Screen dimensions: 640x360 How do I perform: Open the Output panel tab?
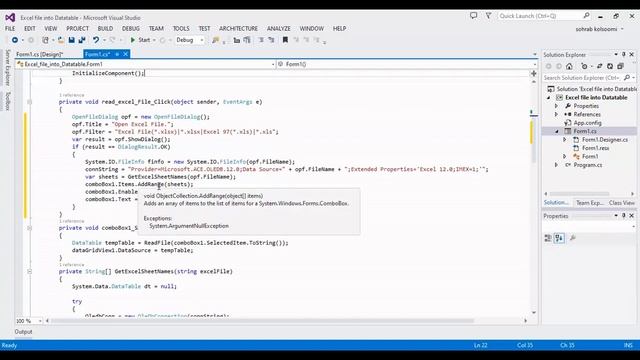click(x=23, y=332)
